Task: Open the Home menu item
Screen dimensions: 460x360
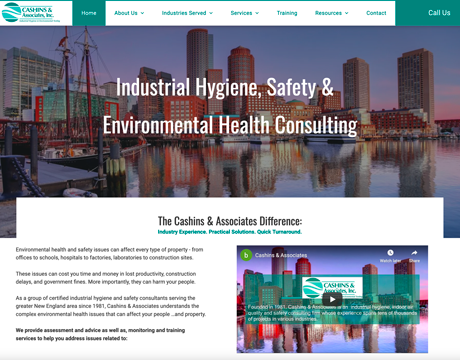Action: [x=89, y=13]
